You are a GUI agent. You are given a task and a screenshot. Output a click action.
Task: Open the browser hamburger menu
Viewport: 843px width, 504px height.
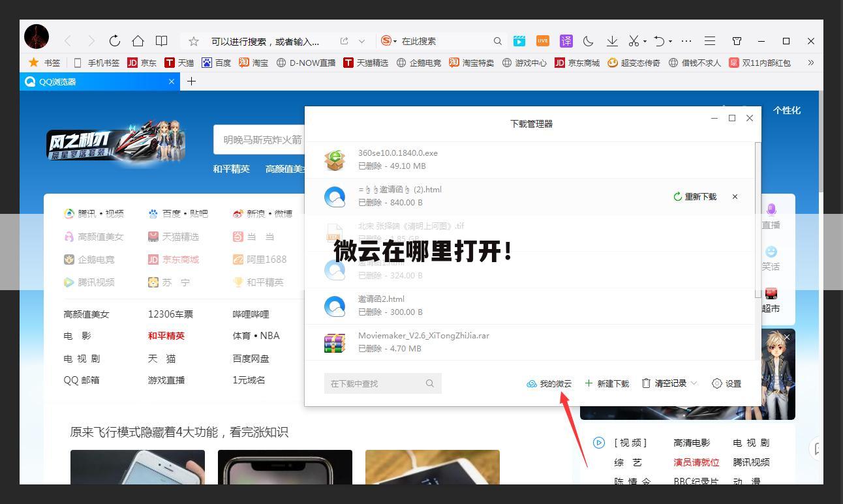pyautogui.click(x=710, y=41)
